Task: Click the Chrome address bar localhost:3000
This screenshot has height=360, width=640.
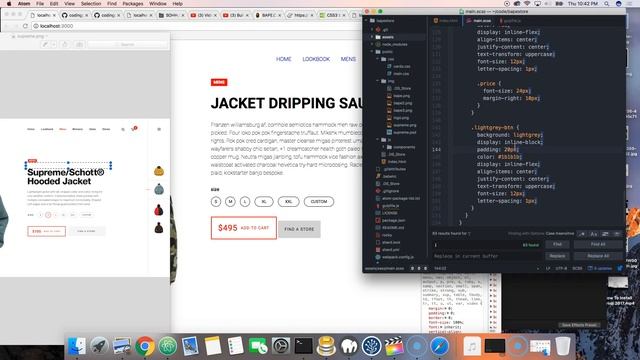Action: coord(196,26)
